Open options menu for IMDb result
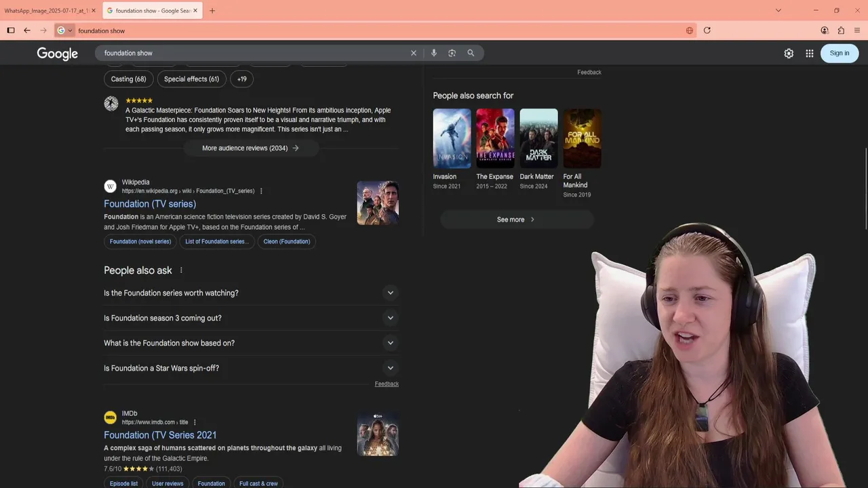868x488 pixels. pyautogui.click(x=195, y=422)
